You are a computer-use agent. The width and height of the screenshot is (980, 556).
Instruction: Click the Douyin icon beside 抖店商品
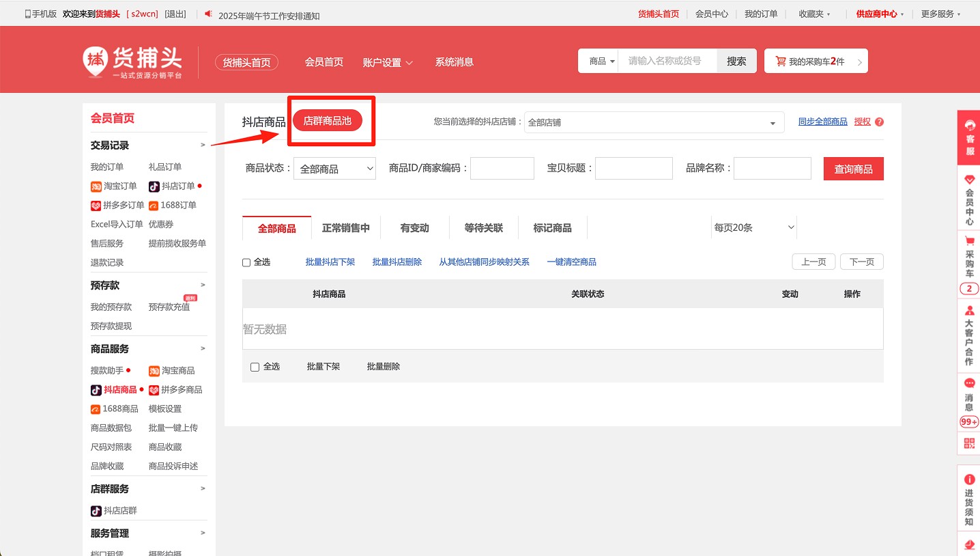point(96,390)
